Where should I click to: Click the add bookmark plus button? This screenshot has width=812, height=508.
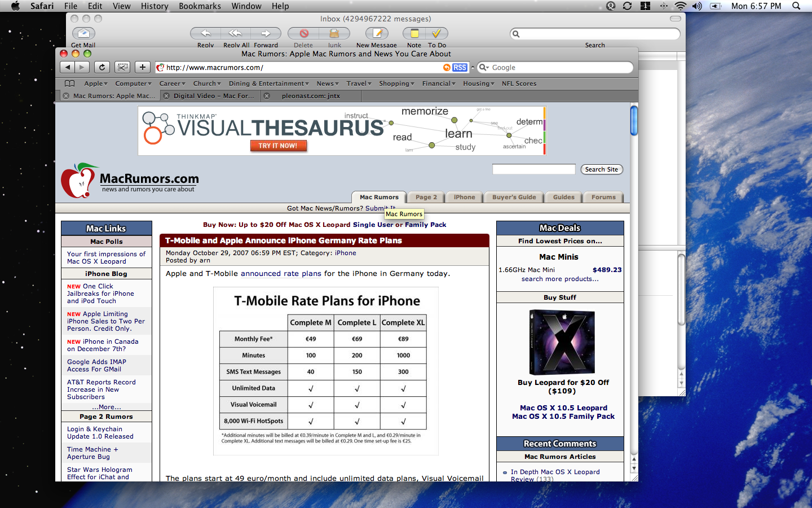143,67
